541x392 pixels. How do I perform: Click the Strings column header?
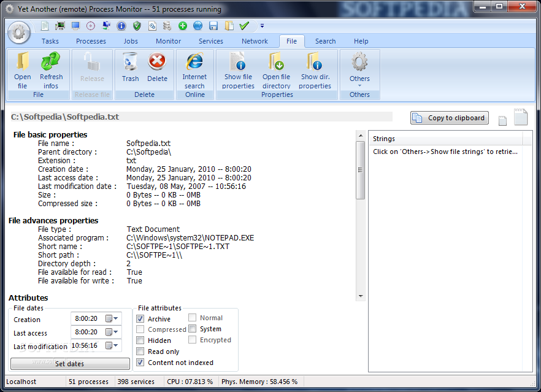point(446,139)
